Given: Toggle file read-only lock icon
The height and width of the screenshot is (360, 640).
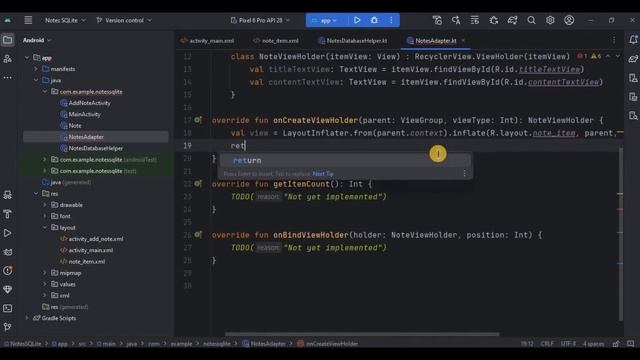Looking at the screenshot, I should (x=616, y=344).
